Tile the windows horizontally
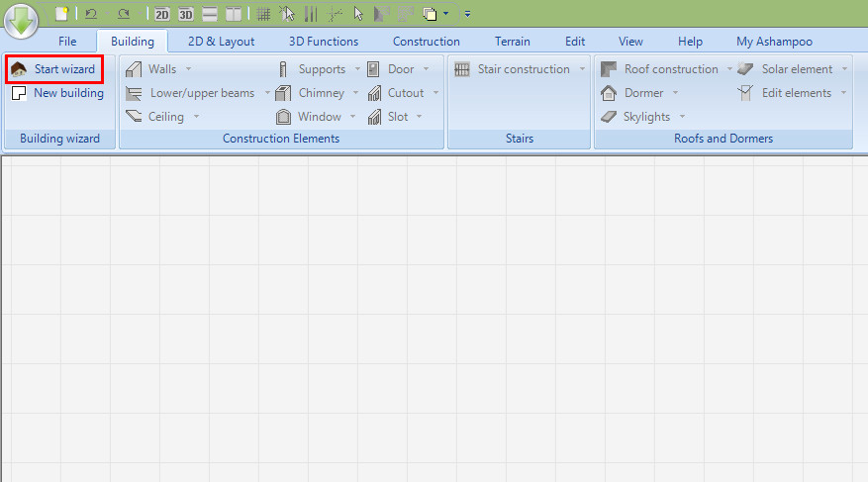The image size is (868, 482). pyautogui.click(x=210, y=14)
